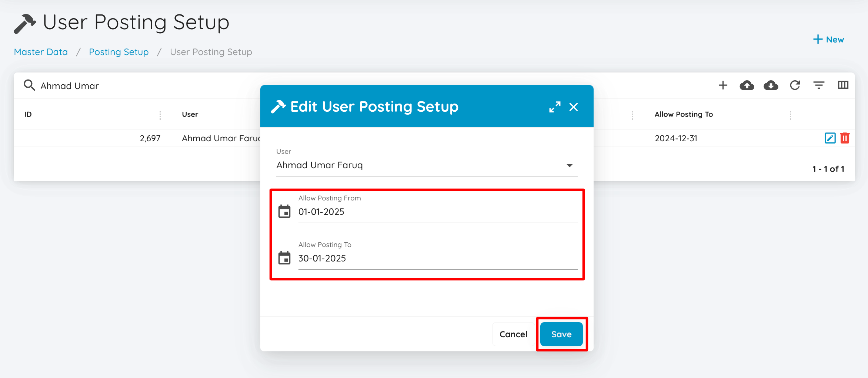Click the New button at top right

coord(828,40)
